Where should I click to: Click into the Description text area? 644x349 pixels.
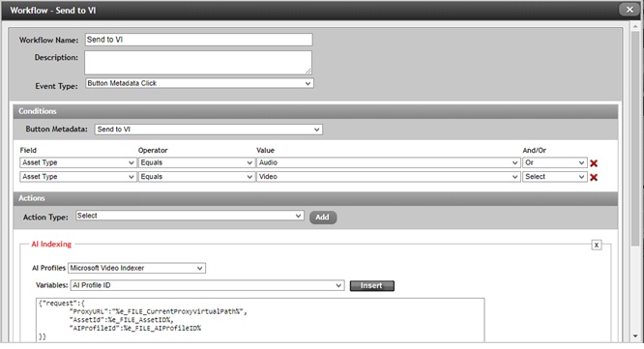pyautogui.click(x=198, y=63)
